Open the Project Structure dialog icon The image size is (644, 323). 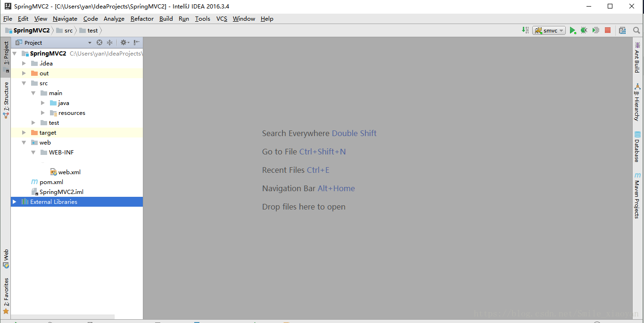point(622,30)
